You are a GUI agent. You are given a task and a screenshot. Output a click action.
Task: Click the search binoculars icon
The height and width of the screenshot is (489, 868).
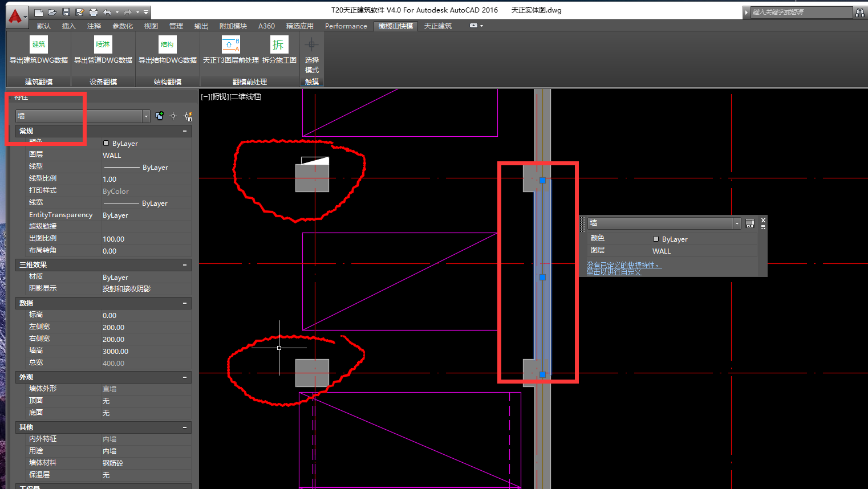tap(859, 12)
